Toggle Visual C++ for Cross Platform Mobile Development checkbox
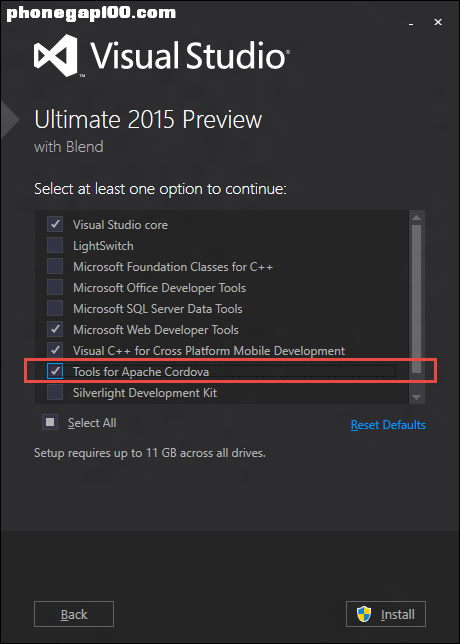Viewport: 460px width, 644px height. coord(55,350)
